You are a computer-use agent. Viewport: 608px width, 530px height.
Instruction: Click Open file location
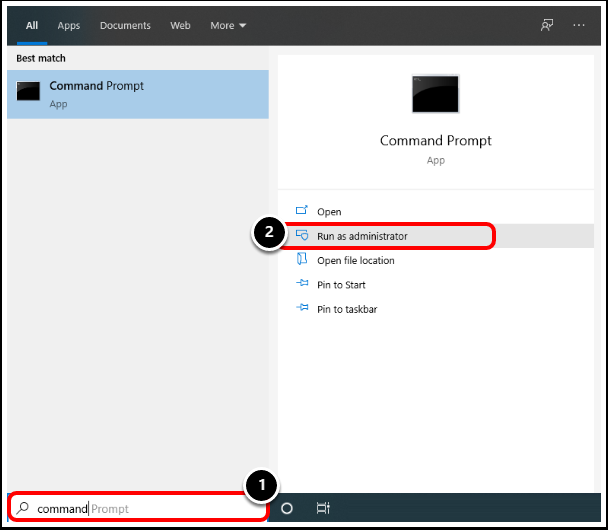(436, 260)
